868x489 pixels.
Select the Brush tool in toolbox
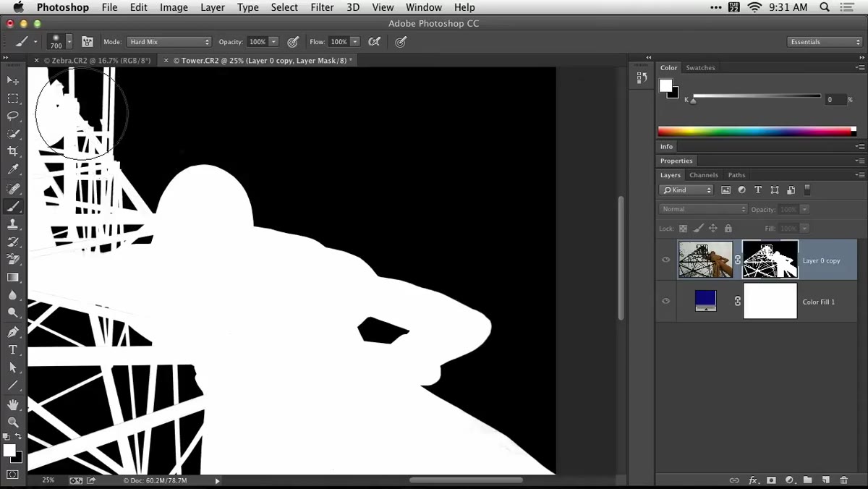[x=13, y=207]
